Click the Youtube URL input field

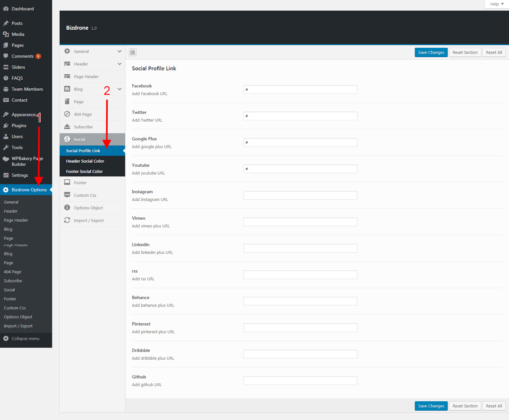[300, 169]
